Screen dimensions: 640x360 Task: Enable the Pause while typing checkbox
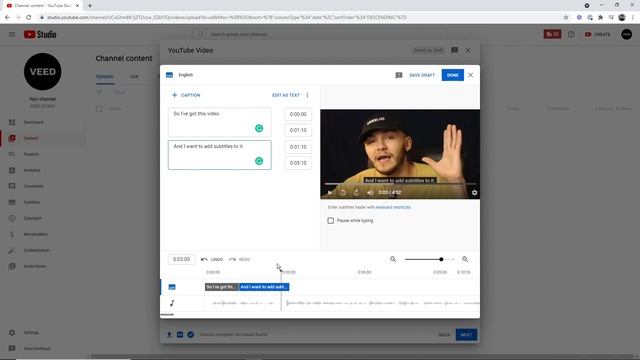pyautogui.click(x=331, y=221)
